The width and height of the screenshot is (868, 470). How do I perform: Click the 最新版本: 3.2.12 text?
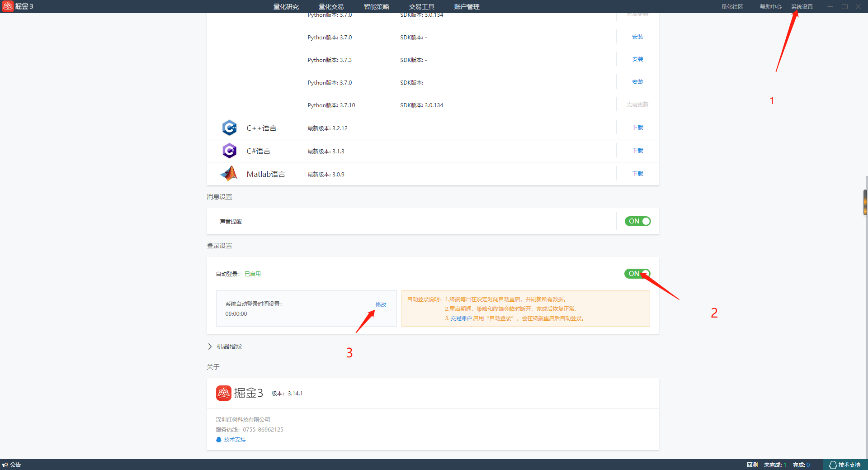point(327,128)
